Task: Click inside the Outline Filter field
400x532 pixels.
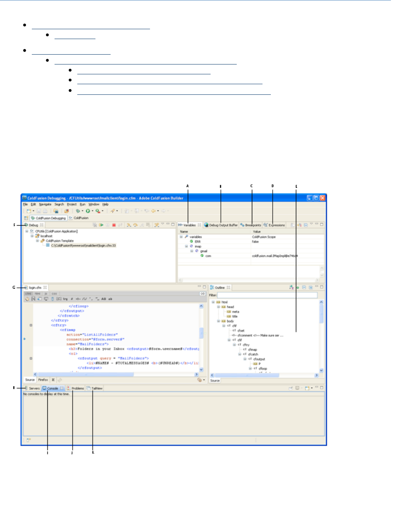Action: [x=267, y=295]
